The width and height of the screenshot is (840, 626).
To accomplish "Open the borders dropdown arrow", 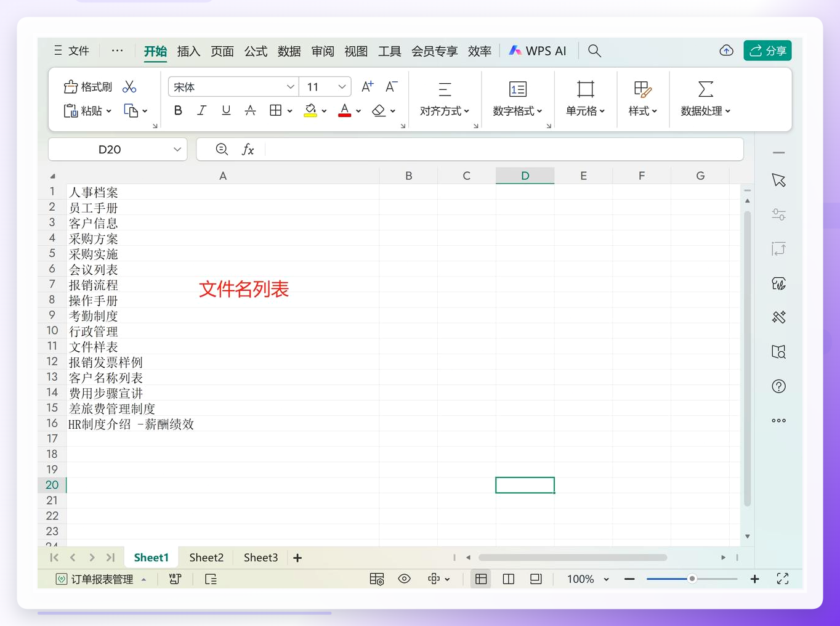I will tap(289, 112).
